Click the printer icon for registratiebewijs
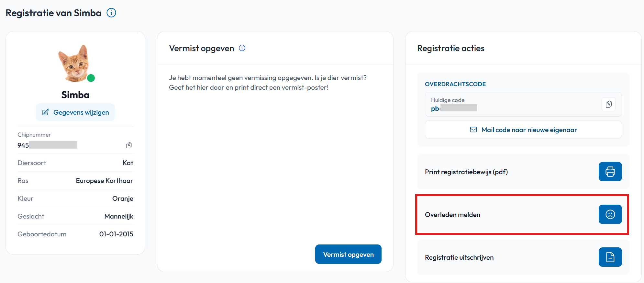644x283 pixels. (x=610, y=172)
